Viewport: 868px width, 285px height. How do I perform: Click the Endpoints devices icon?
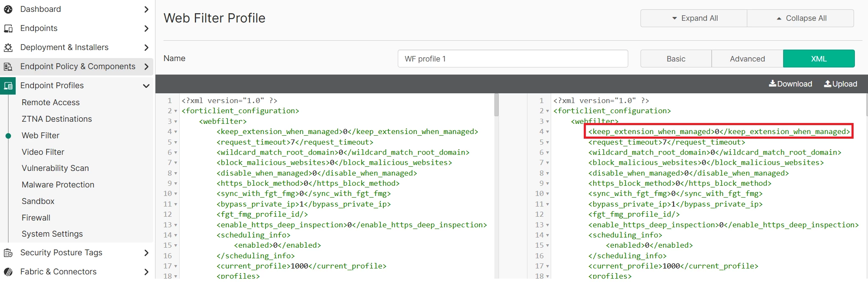pyautogui.click(x=8, y=28)
